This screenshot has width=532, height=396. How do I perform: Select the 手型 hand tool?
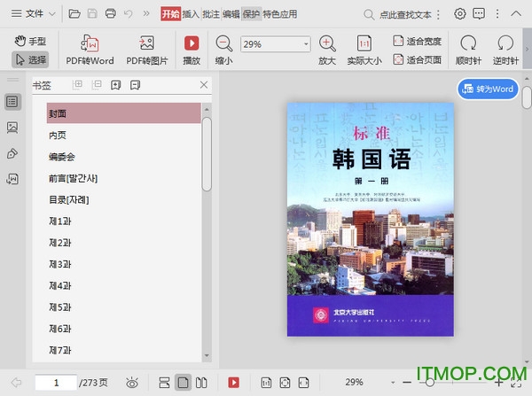point(31,41)
